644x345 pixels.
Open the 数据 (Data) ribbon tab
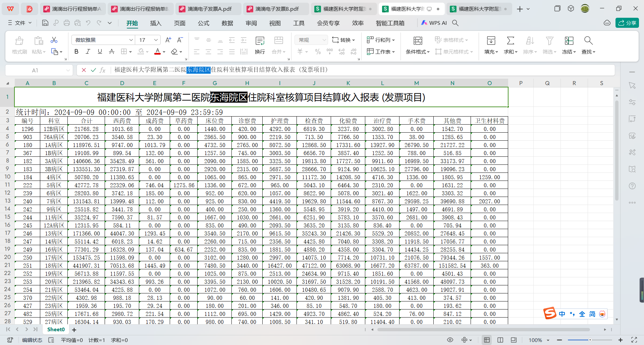coord(227,23)
